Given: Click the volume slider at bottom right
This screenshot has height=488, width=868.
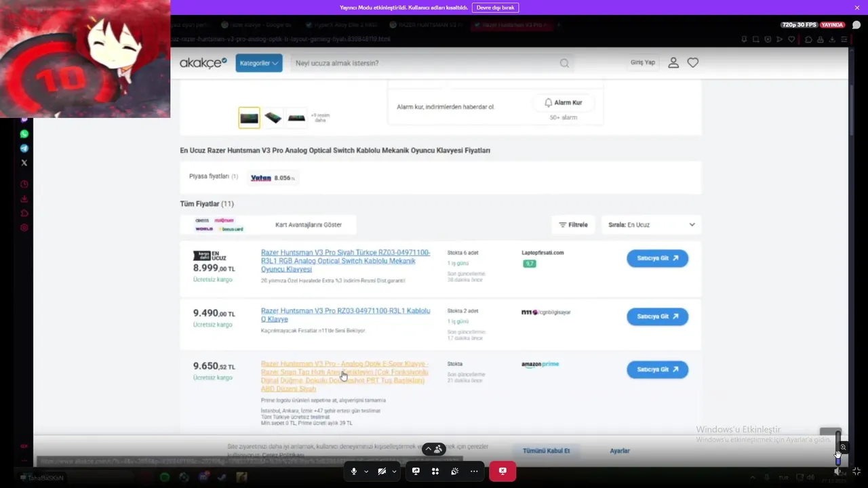Looking at the screenshot, I should 838,449.
